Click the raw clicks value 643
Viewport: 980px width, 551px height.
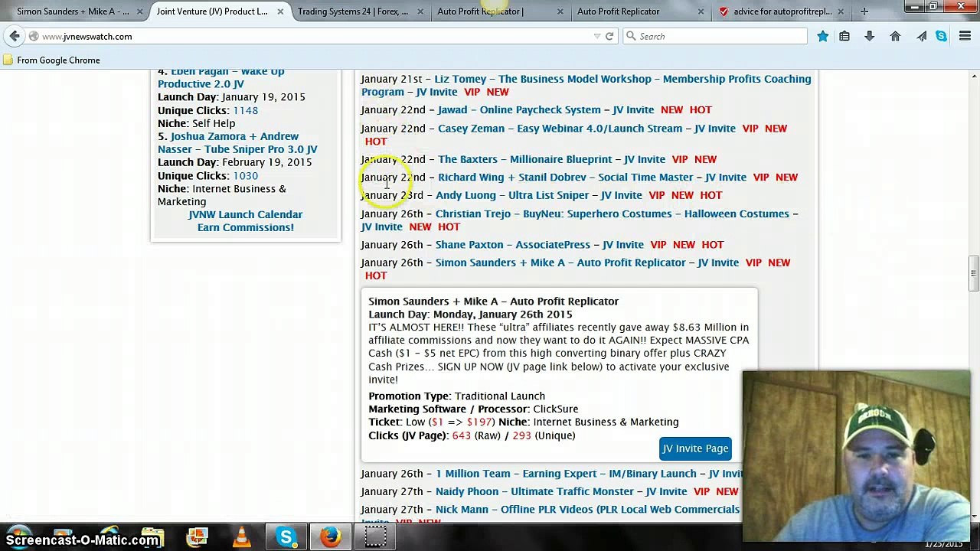pos(461,435)
